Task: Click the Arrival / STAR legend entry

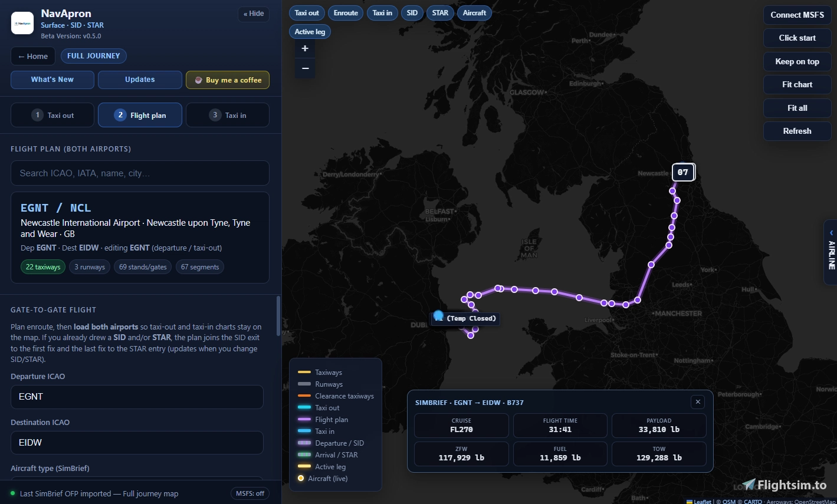Action: pos(328,454)
